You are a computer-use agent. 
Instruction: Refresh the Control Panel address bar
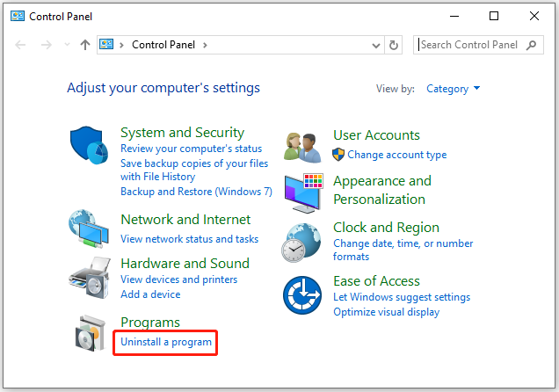(394, 45)
